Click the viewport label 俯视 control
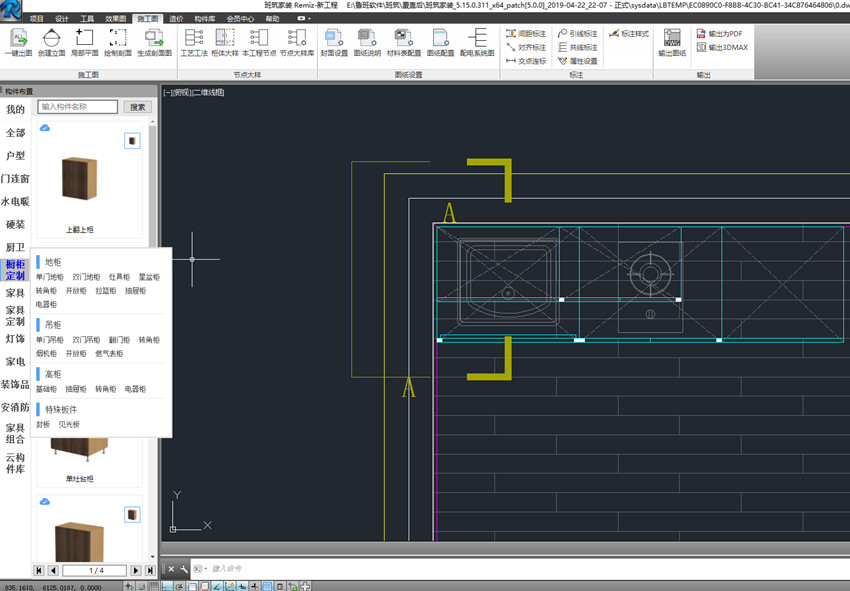This screenshot has height=591, width=850. coord(182,93)
